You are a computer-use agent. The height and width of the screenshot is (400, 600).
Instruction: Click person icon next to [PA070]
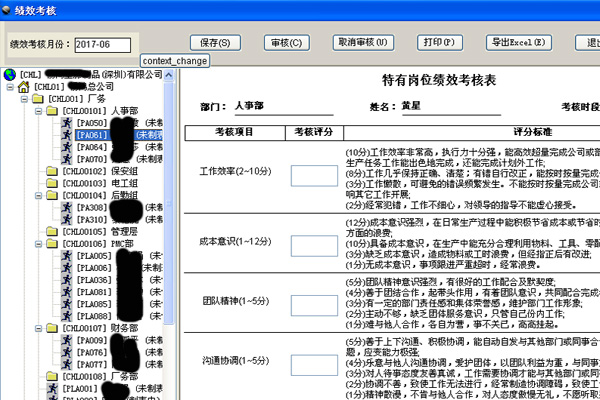tap(67, 159)
